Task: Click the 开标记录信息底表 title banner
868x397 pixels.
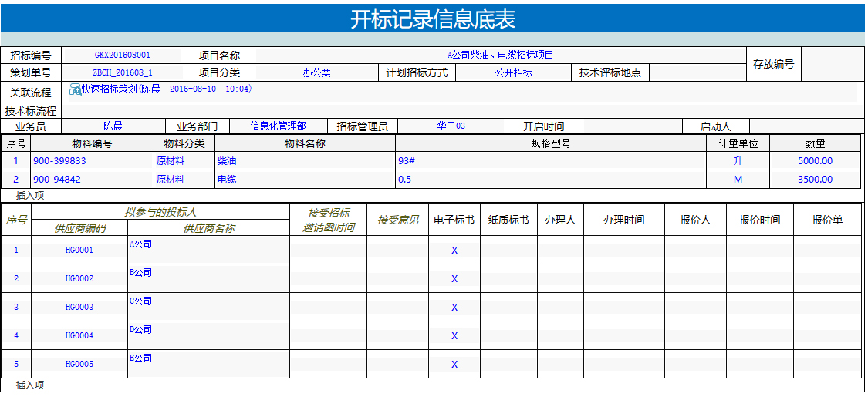Action: pyautogui.click(x=432, y=19)
